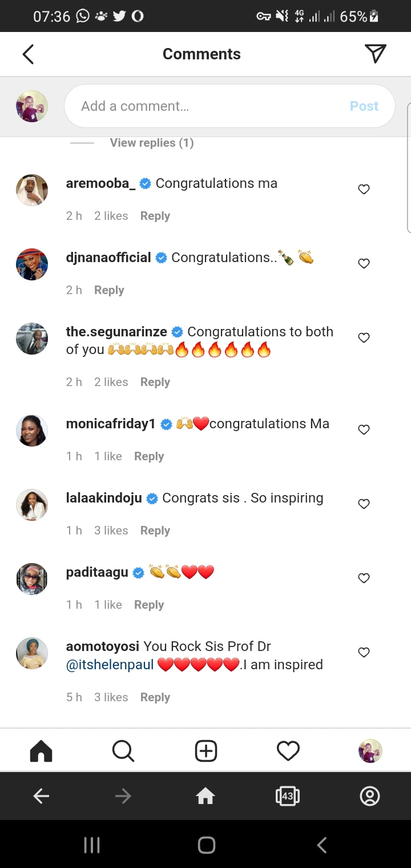This screenshot has width=411, height=868.
Task: Reply to paditaagu's comment
Action: 148,605
